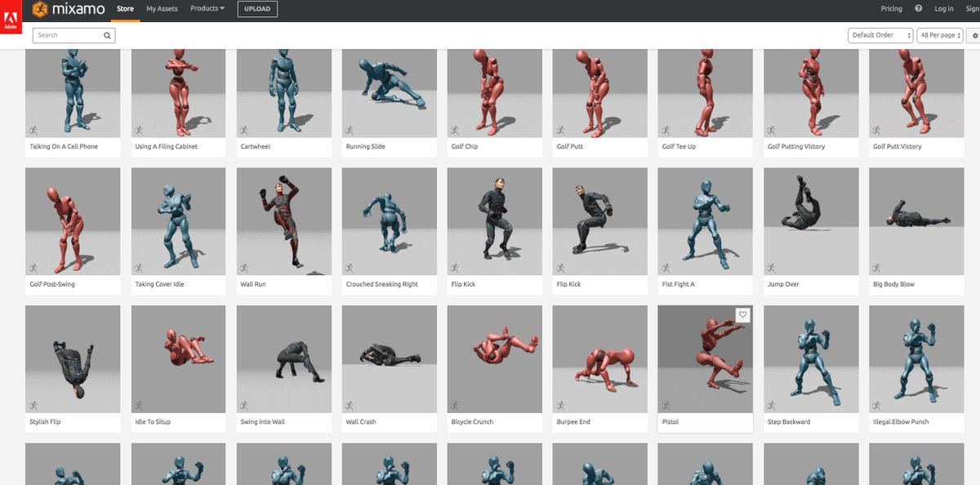Open the Golf Chip animation thumbnail

(495, 92)
